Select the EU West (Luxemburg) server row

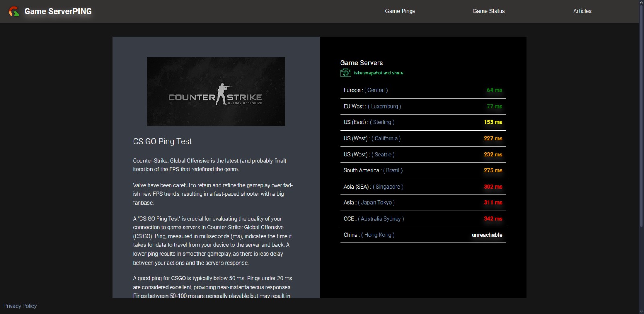[x=423, y=106]
